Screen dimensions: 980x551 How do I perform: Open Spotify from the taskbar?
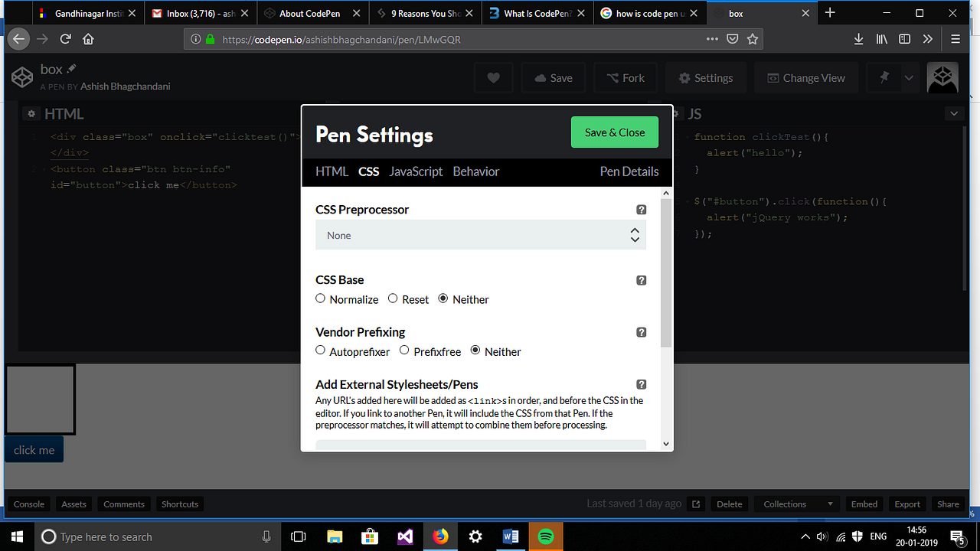pyautogui.click(x=545, y=536)
